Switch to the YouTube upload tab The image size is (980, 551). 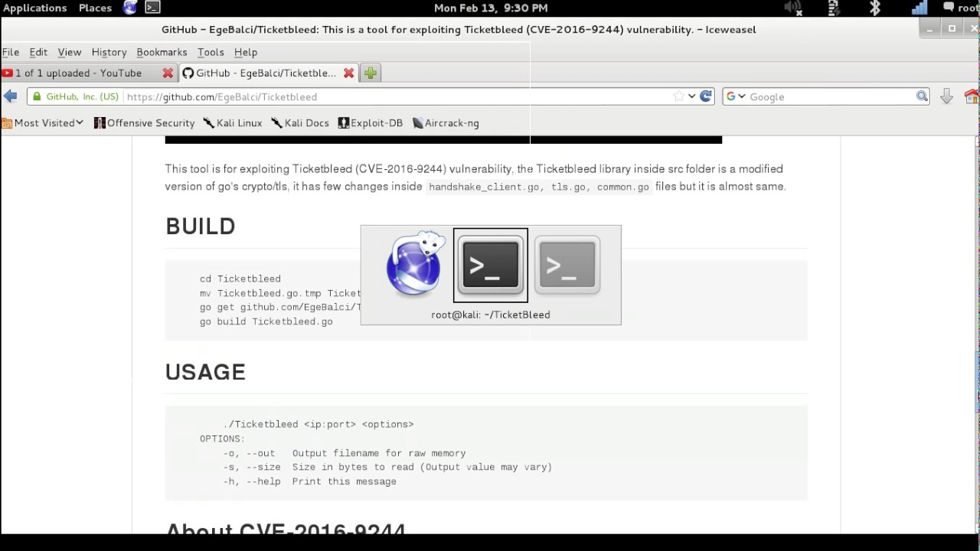pyautogui.click(x=80, y=73)
